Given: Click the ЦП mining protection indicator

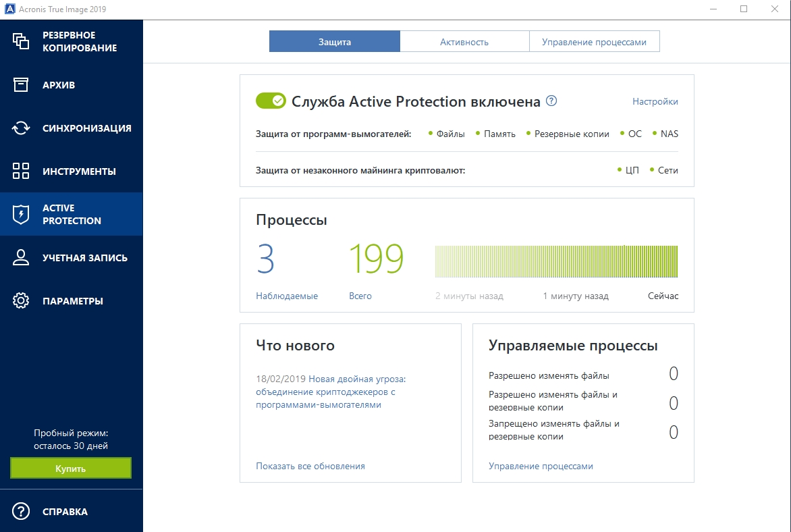Looking at the screenshot, I should click(x=628, y=170).
